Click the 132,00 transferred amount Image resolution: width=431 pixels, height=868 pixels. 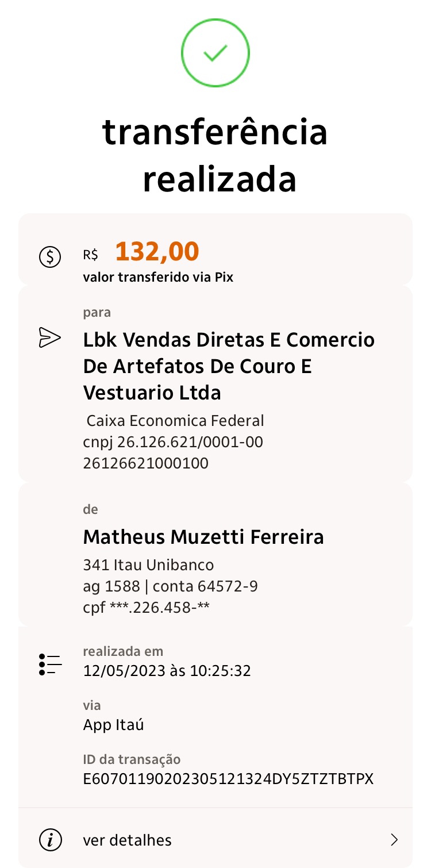157,251
